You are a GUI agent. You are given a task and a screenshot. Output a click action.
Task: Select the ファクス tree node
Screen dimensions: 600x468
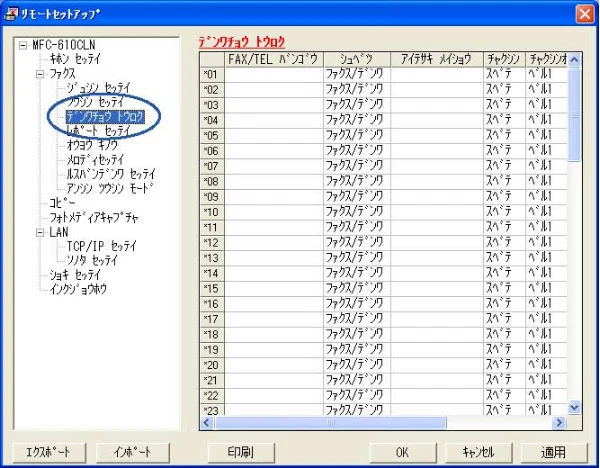pos(62,73)
